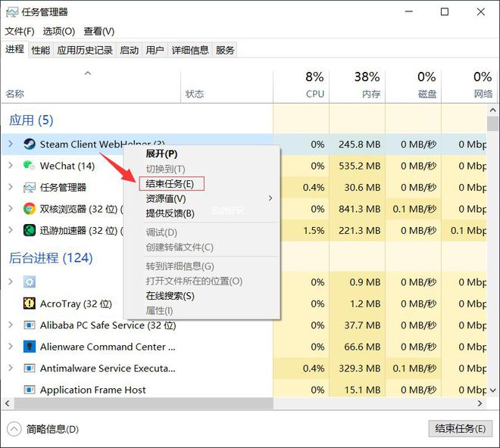Click the Task Manager title bar icon
The width and height of the screenshot is (500, 448).
[12, 12]
